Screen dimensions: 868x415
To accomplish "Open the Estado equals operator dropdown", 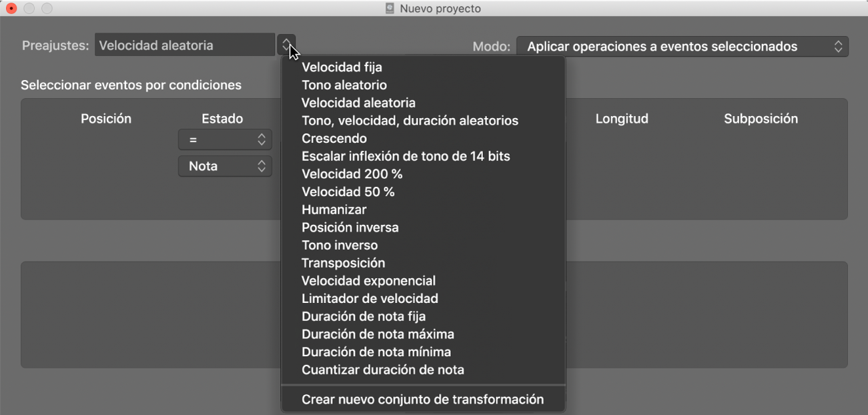I will click(x=225, y=139).
